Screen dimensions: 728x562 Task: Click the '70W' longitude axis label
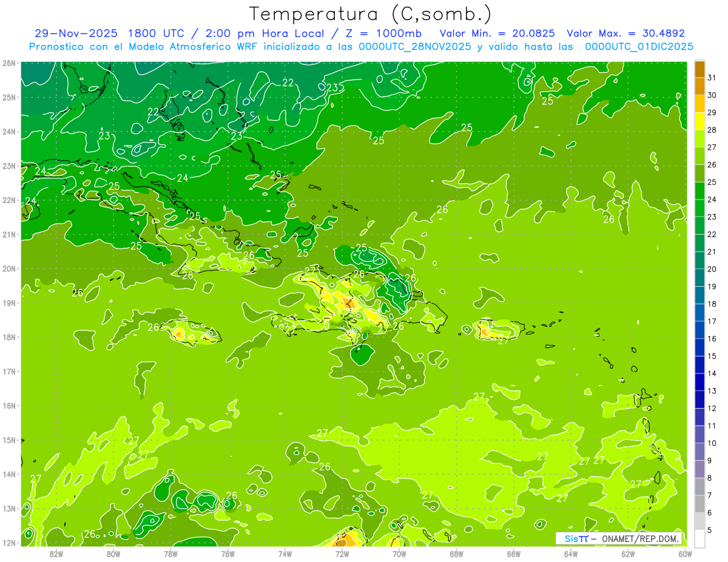tap(399, 554)
